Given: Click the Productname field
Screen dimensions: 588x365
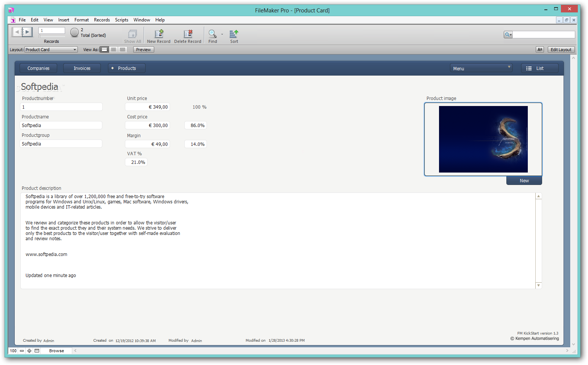Looking at the screenshot, I should coord(61,125).
